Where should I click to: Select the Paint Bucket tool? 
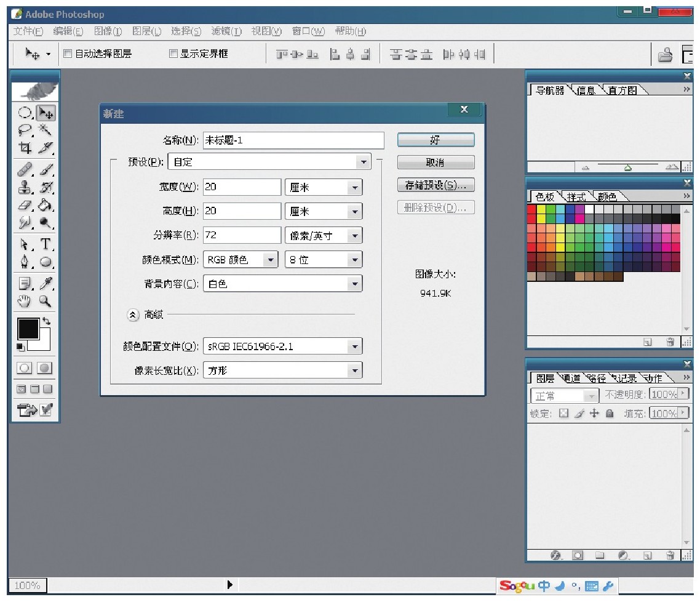tap(46, 205)
